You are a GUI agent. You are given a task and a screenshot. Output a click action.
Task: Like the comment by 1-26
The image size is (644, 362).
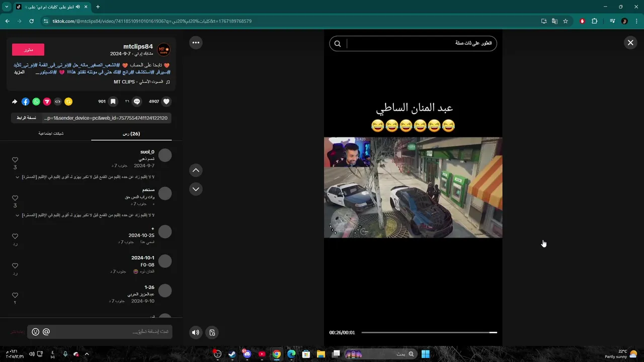(x=15, y=295)
